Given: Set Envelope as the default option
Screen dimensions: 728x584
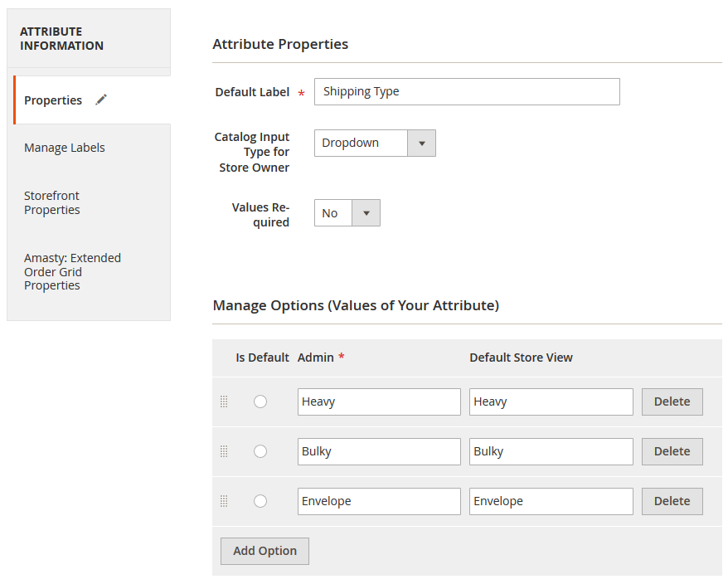Looking at the screenshot, I should (x=260, y=501).
